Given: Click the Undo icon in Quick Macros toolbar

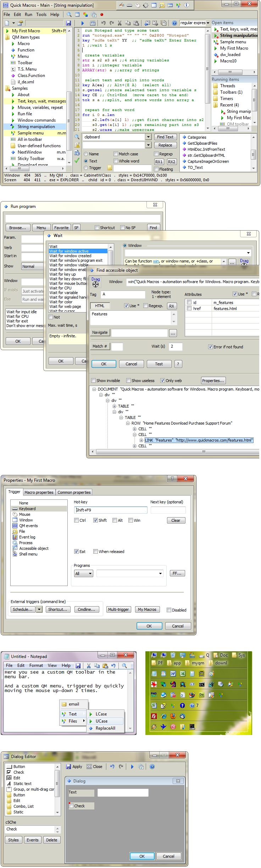Looking at the screenshot, I should tap(104, 23).
